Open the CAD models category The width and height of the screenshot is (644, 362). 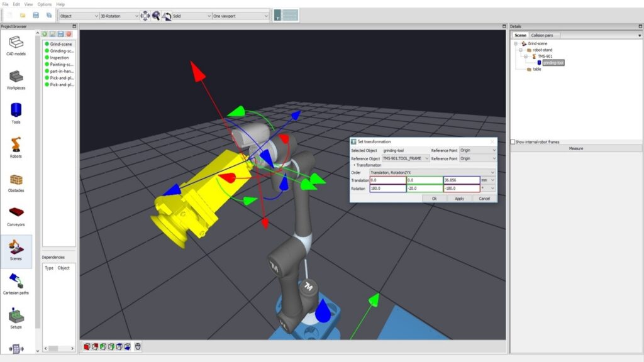tap(16, 45)
